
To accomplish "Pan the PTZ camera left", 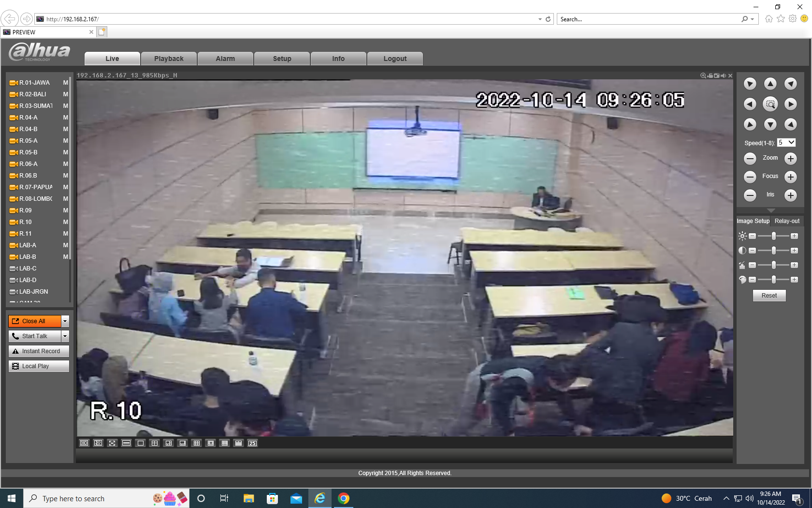I will point(750,104).
